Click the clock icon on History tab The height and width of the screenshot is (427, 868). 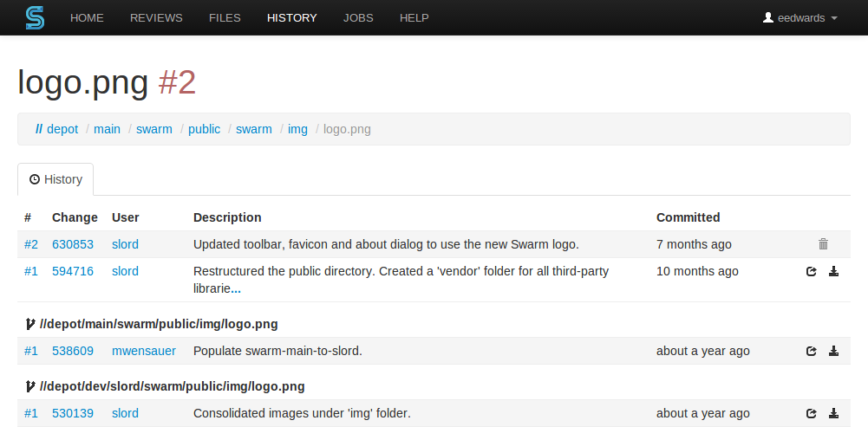pos(35,179)
